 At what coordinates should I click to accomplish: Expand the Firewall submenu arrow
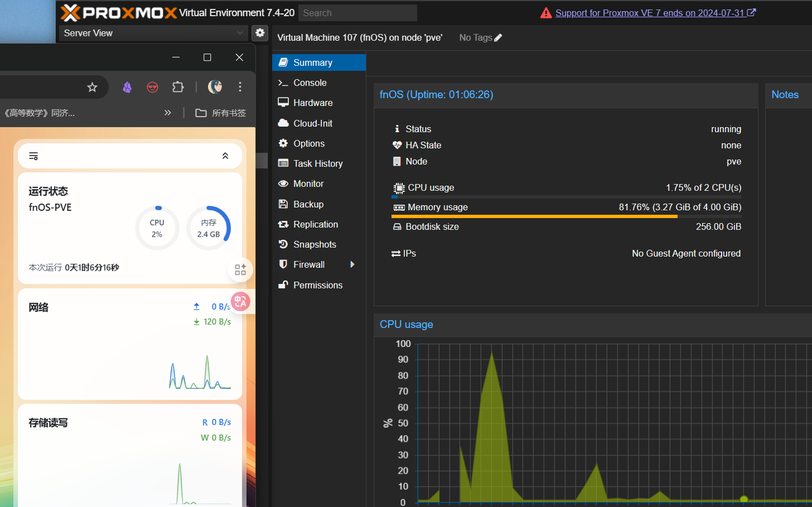(x=352, y=264)
